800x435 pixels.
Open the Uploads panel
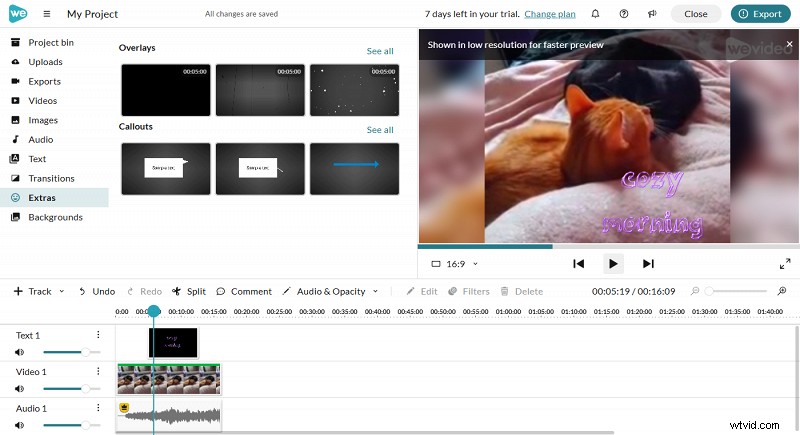pyautogui.click(x=54, y=62)
